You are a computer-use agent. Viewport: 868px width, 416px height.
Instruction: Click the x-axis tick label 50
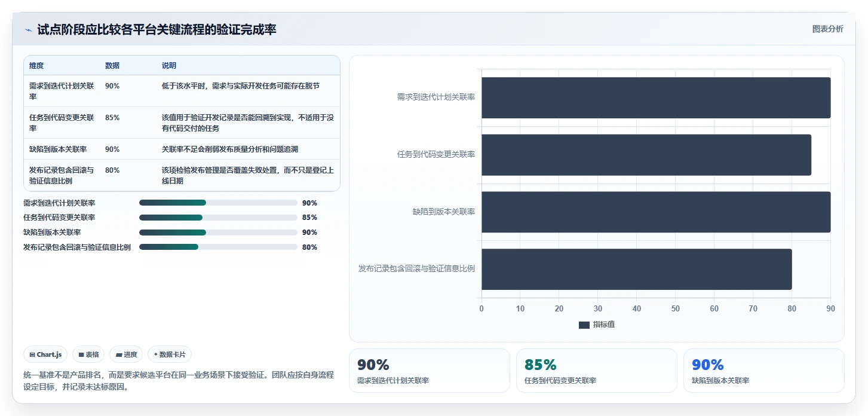[676, 308]
